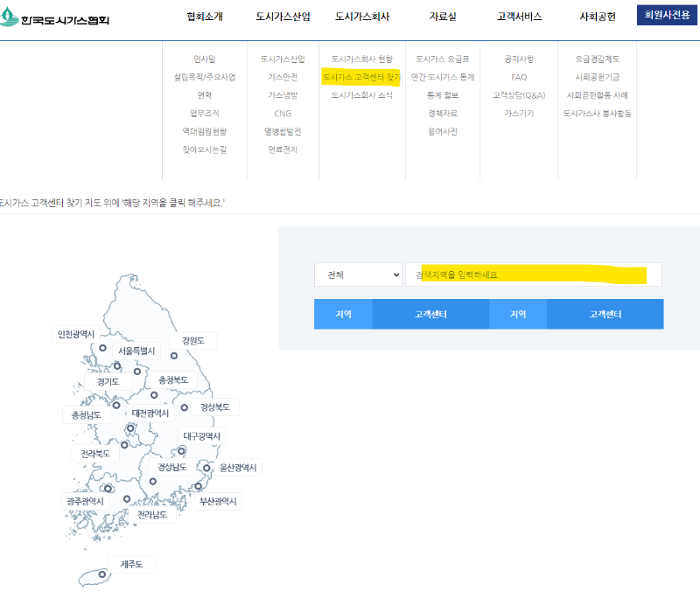Open FAQ link
Image resolution: width=700 pixels, height=598 pixels.
click(x=519, y=77)
